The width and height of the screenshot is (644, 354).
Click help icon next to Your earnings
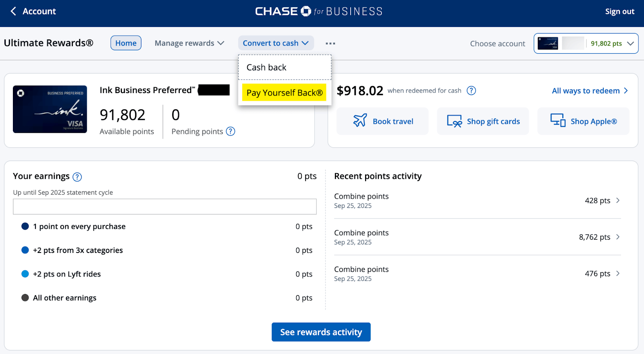(77, 177)
